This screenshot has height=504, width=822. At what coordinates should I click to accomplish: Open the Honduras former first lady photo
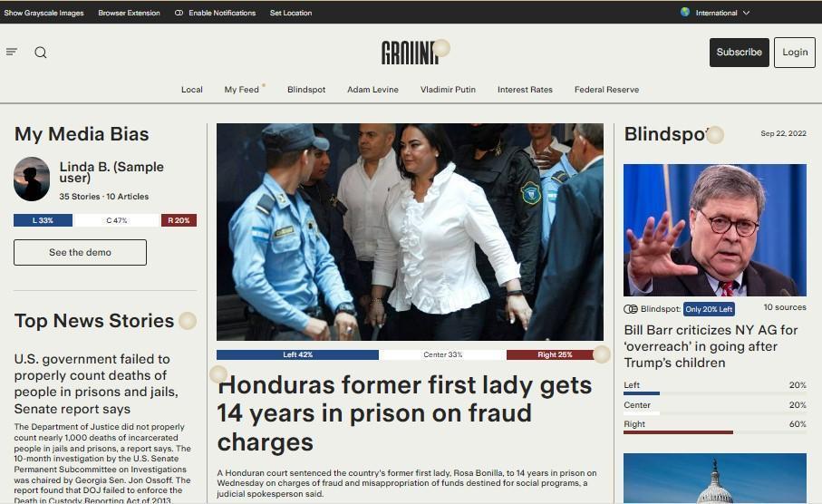[410, 232]
